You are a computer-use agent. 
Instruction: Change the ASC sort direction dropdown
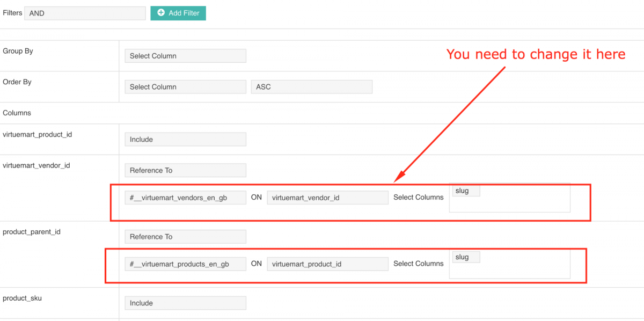pos(311,87)
